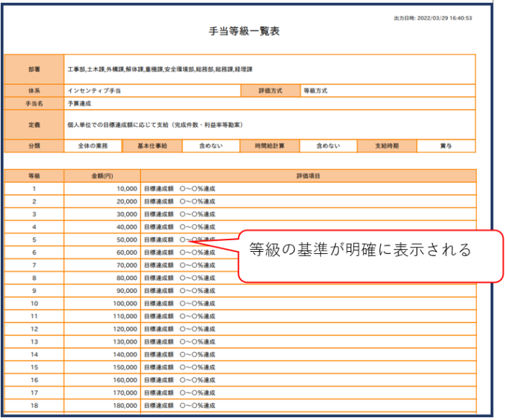
Task: Click the 手当等級一覧表 title
Action: coord(243,32)
